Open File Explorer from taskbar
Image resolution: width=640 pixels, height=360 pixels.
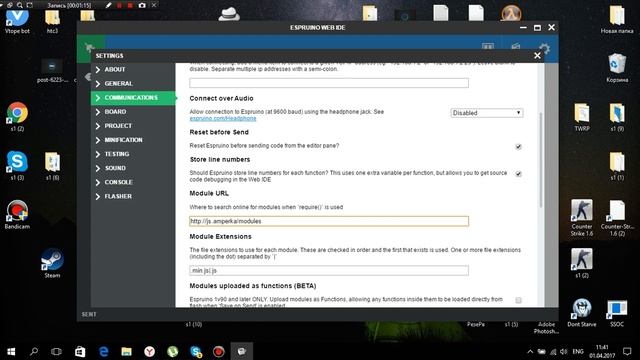tap(127, 351)
